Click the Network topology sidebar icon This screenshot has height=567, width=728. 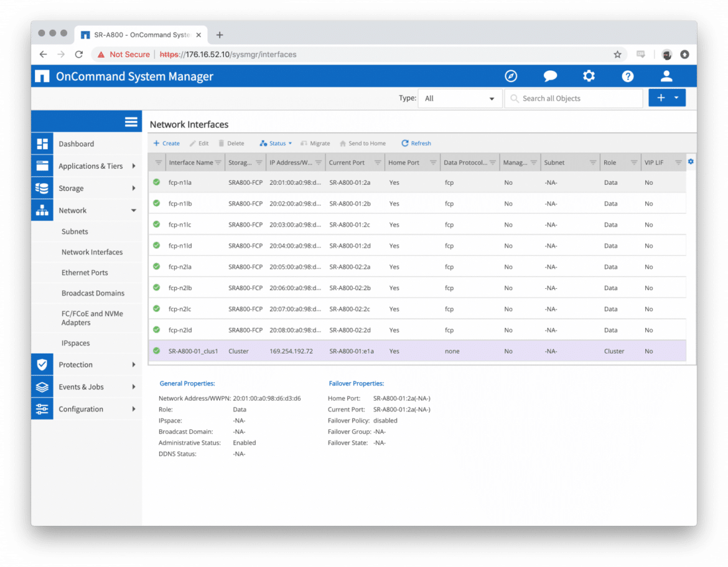coord(42,210)
